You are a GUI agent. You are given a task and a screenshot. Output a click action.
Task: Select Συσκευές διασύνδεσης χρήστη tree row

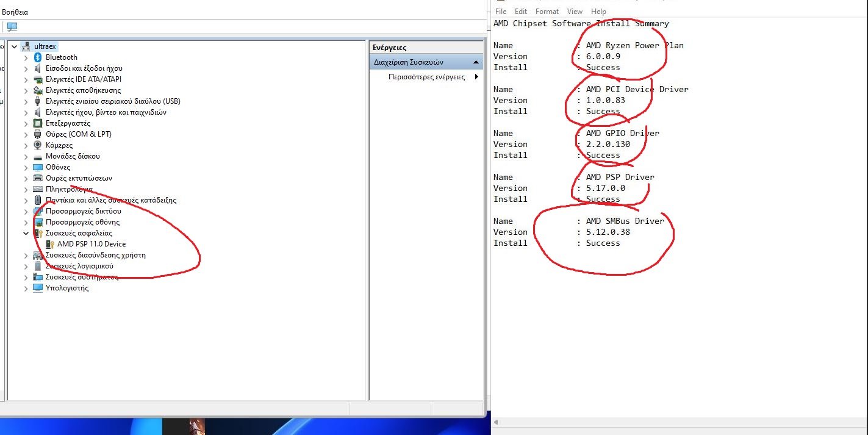[96, 255]
